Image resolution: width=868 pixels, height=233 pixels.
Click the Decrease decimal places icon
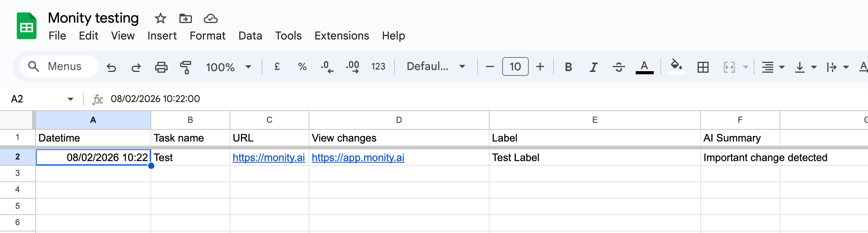(327, 67)
